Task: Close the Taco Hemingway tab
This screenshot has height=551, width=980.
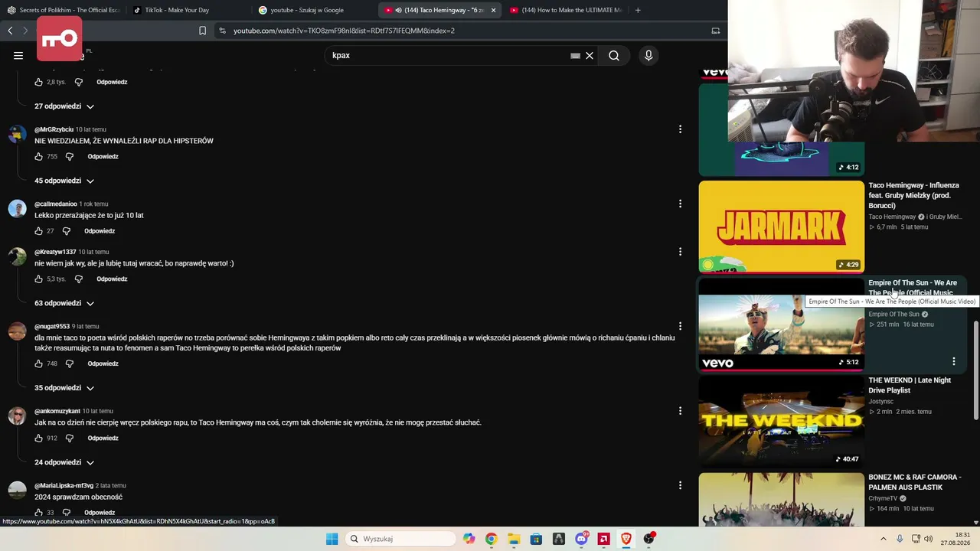Action: [x=493, y=10]
